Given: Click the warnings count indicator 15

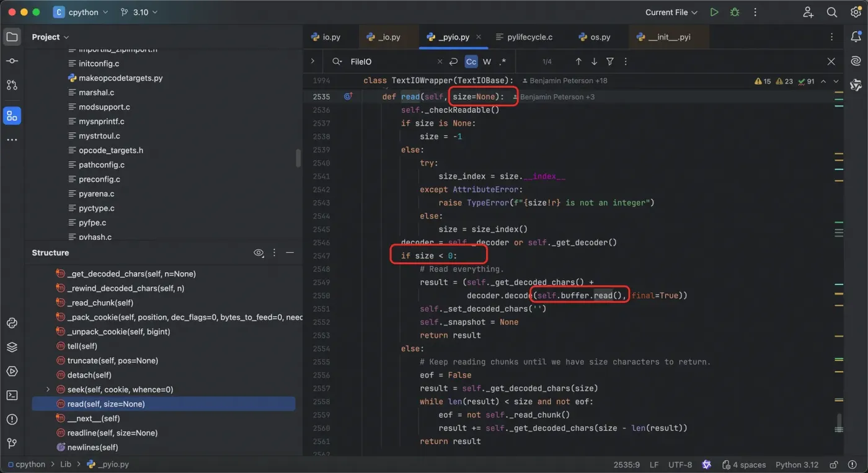Looking at the screenshot, I should [x=763, y=81].
